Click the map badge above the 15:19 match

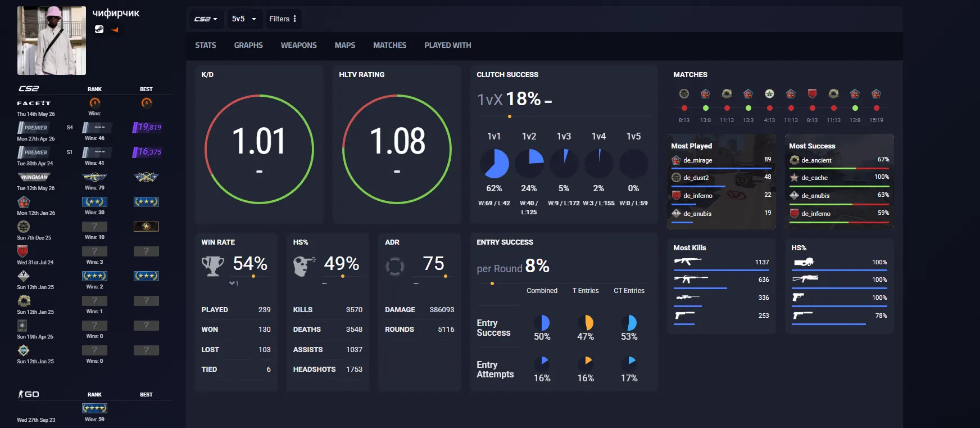click(x=876, y=94)
